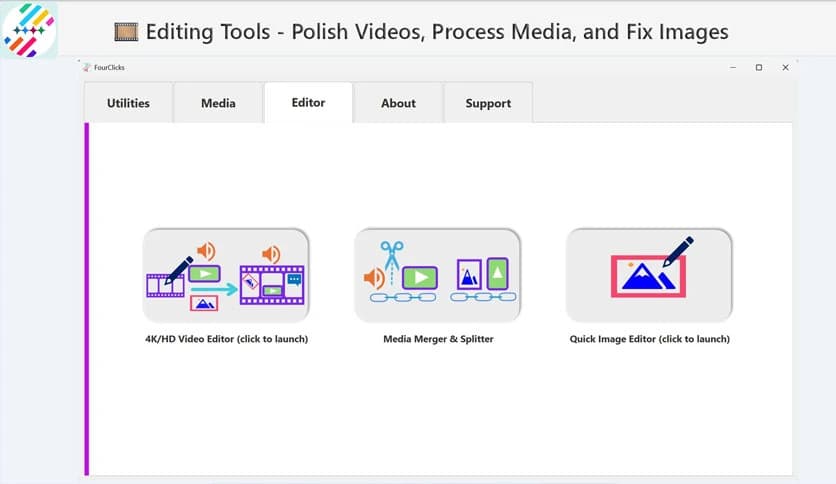836x484 pixels.
Task: Switch to the Media tab
Action: coord(218,103)
